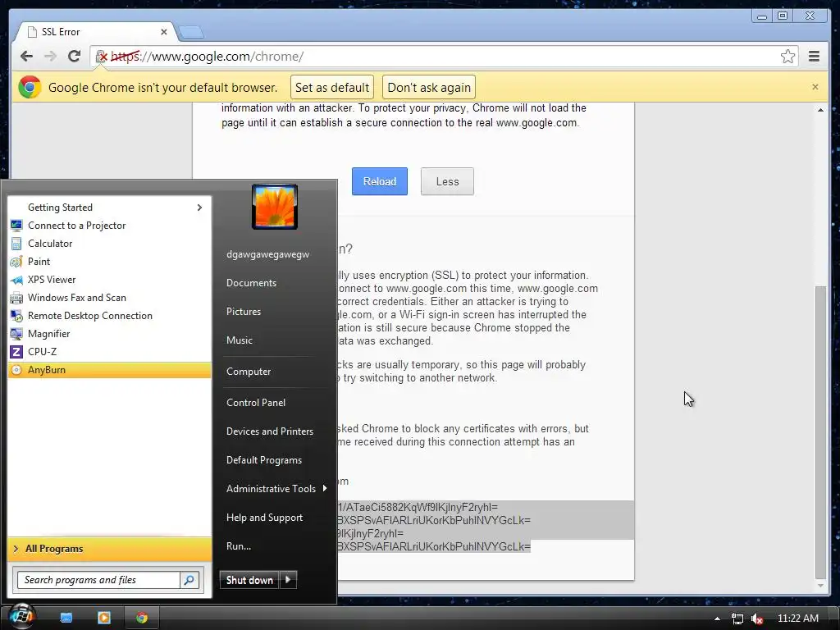Viewport: 840px width, 630px height.
Task: Launch Connect to a Projector
Action: coord(109,226)
